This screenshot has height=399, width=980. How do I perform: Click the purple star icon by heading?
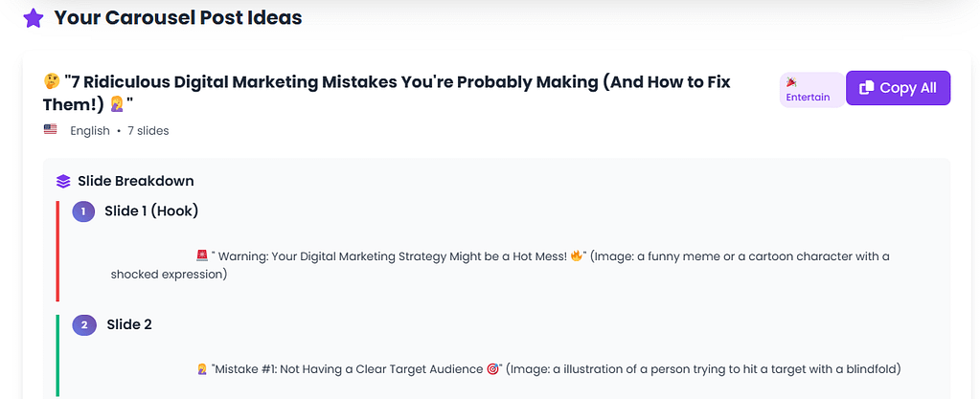tap(33, 18)
